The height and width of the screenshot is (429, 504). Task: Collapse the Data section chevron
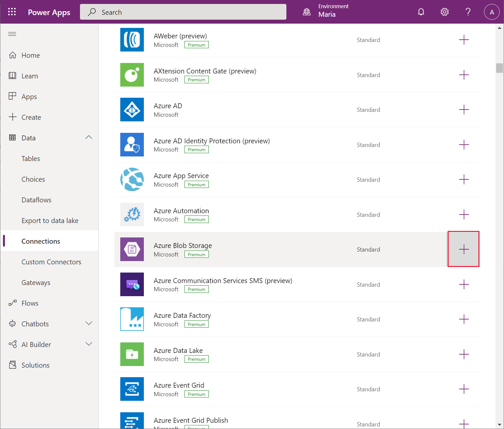click(x=89, y=137)
